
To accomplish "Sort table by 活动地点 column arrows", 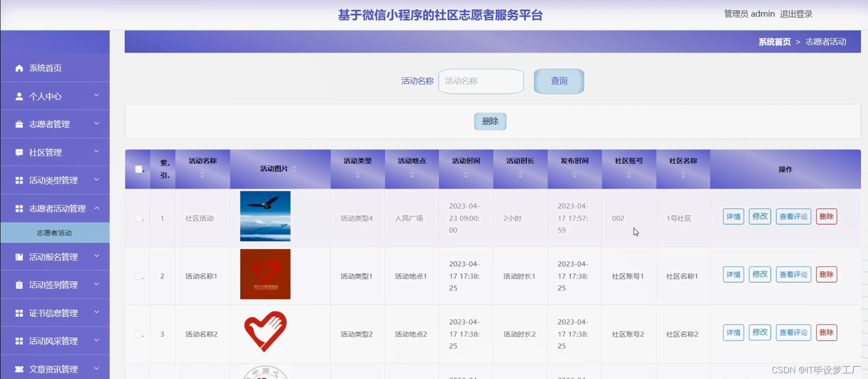I will (x=412, y=175).
